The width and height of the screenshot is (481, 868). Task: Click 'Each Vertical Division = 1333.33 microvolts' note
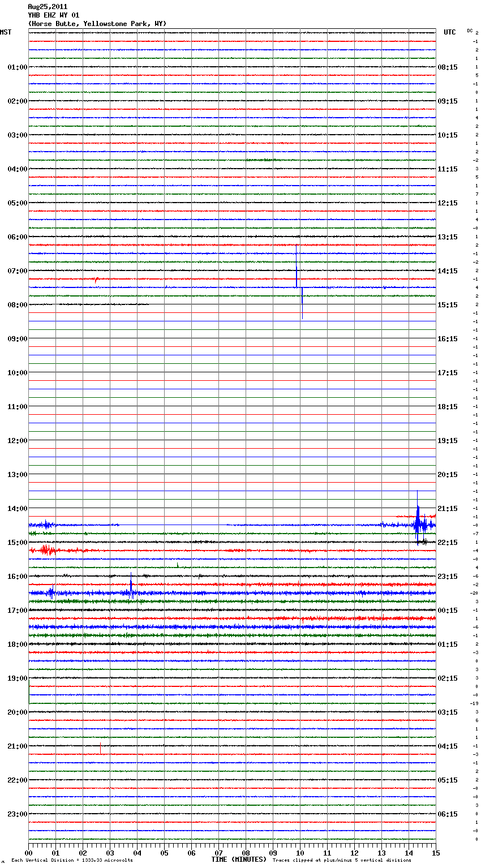72,860
